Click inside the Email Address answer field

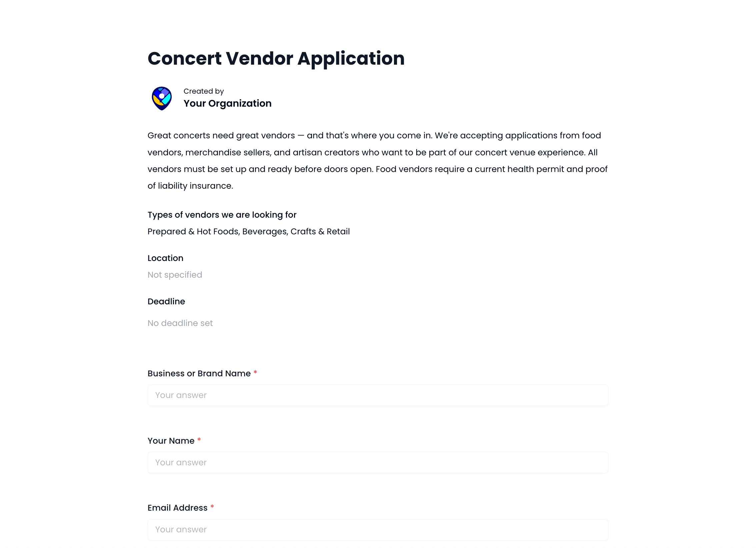(378, 529)
